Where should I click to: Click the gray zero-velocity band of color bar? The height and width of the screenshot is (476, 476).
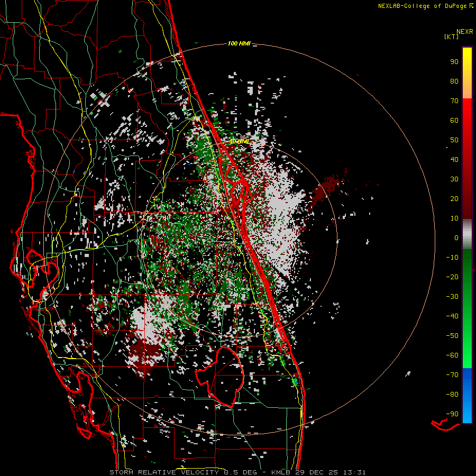pos(467,234)
